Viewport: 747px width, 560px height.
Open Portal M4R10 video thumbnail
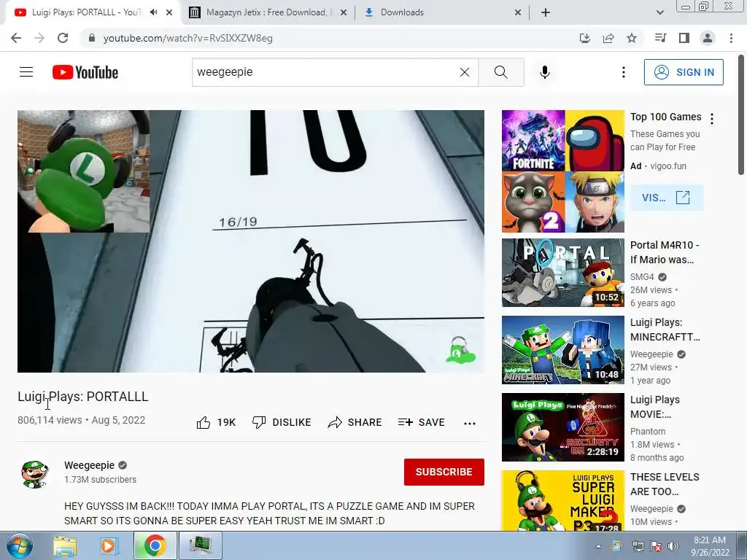562,273
